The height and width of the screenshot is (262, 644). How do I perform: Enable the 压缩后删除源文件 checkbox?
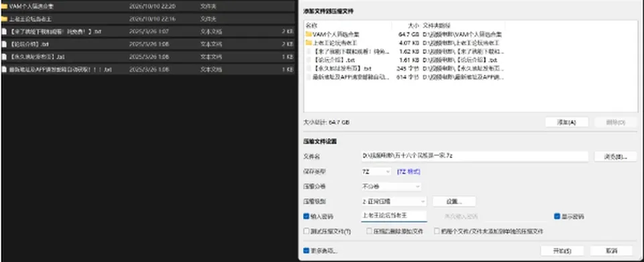369,231
